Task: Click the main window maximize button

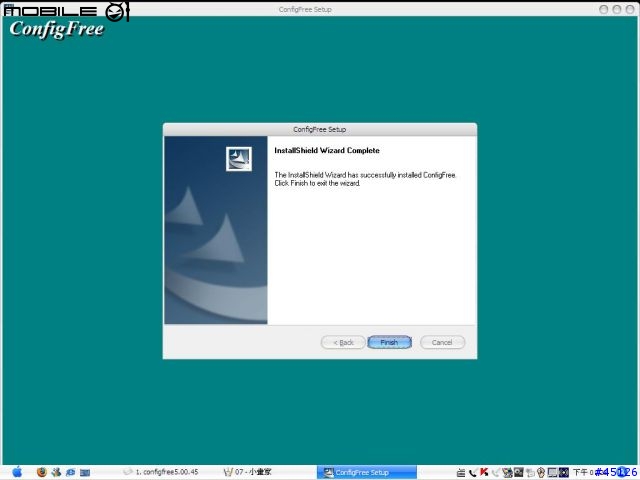Action: 617,9
